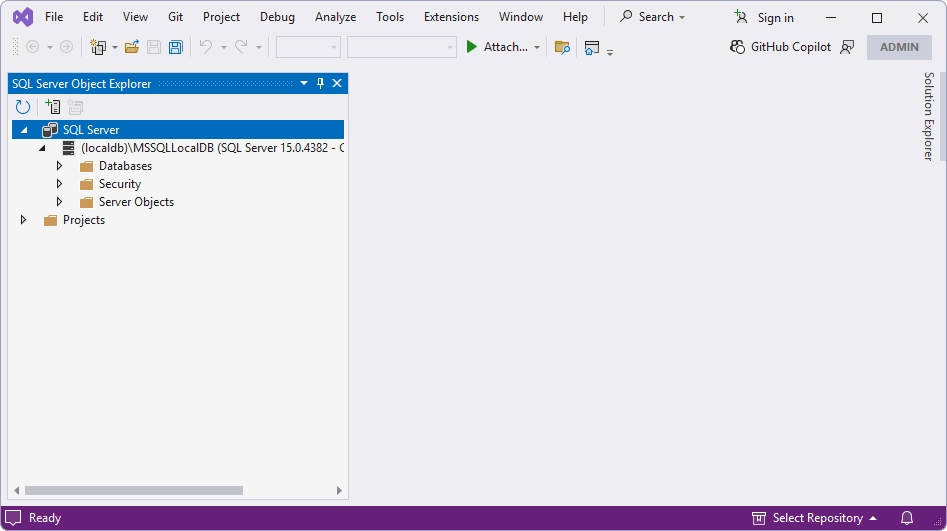This screenshot has height=531, width=947.
Task: Click the SQL Server node icon
Action: coord(50,129)
